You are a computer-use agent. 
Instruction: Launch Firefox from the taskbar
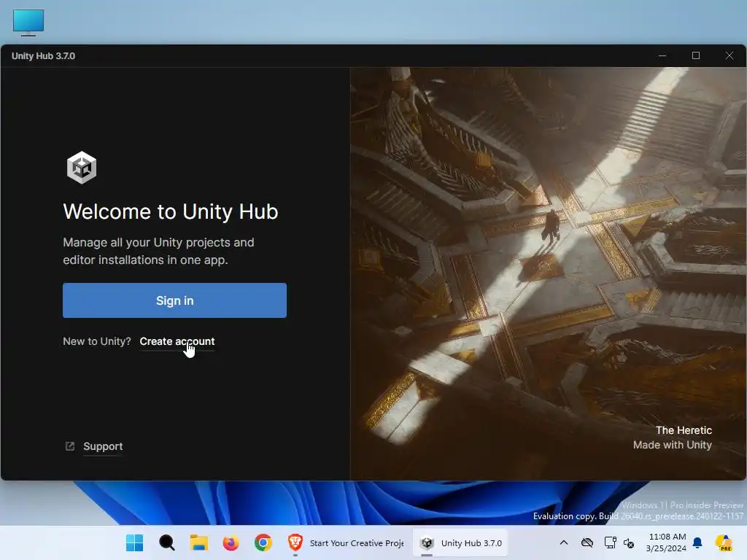[231, 542]
